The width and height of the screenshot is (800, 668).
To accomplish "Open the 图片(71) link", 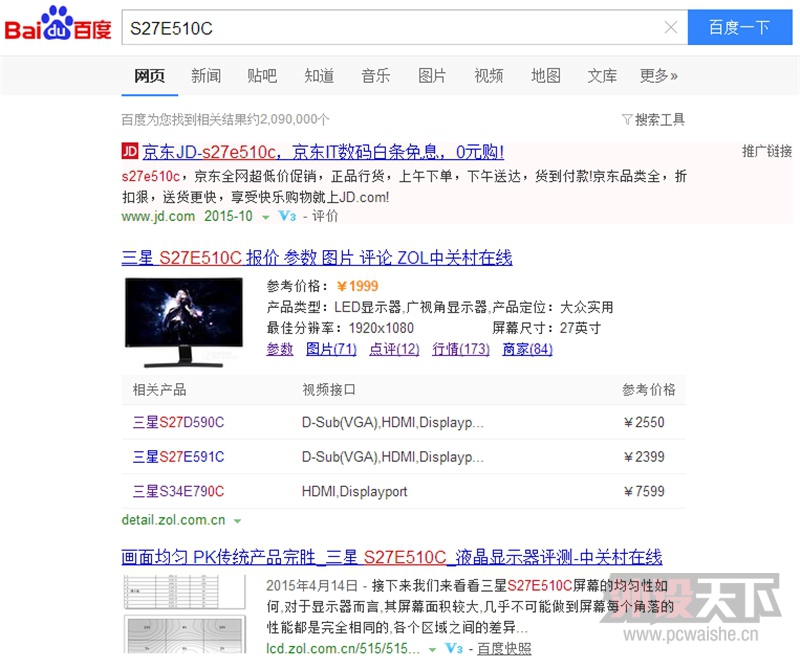I will 331,349.
